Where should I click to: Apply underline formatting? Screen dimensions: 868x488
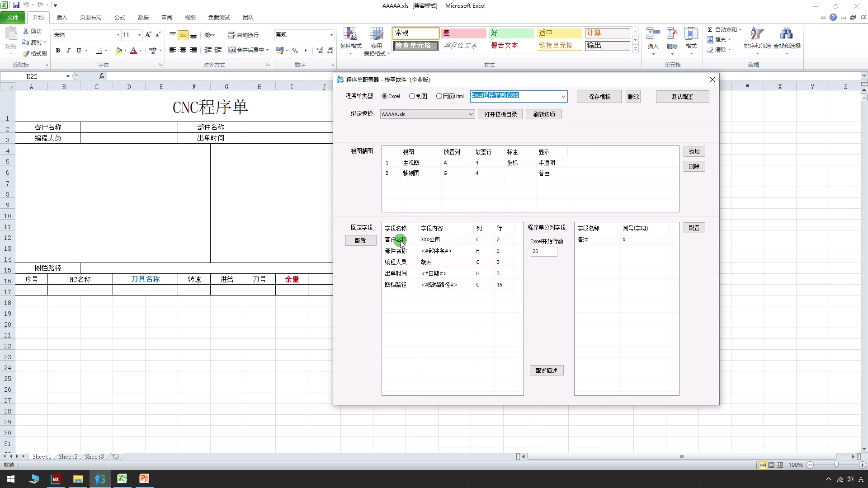pos(79,51)
